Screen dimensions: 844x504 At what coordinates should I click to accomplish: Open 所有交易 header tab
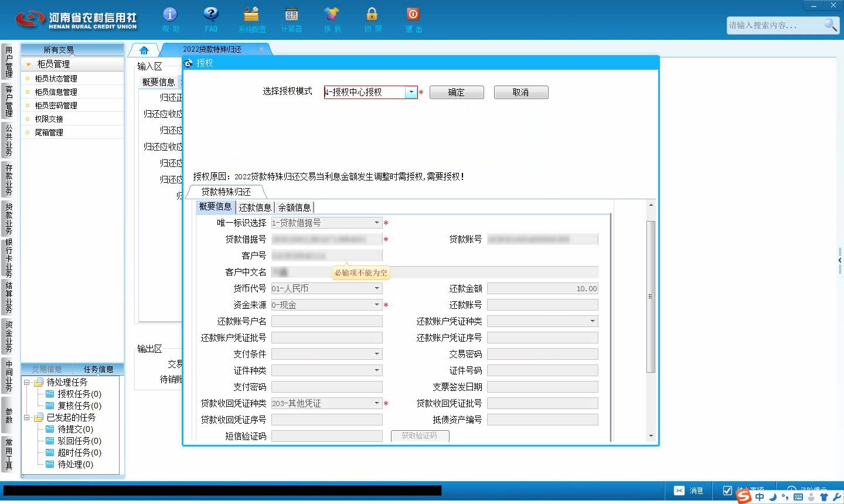click(x=59, y=50)
